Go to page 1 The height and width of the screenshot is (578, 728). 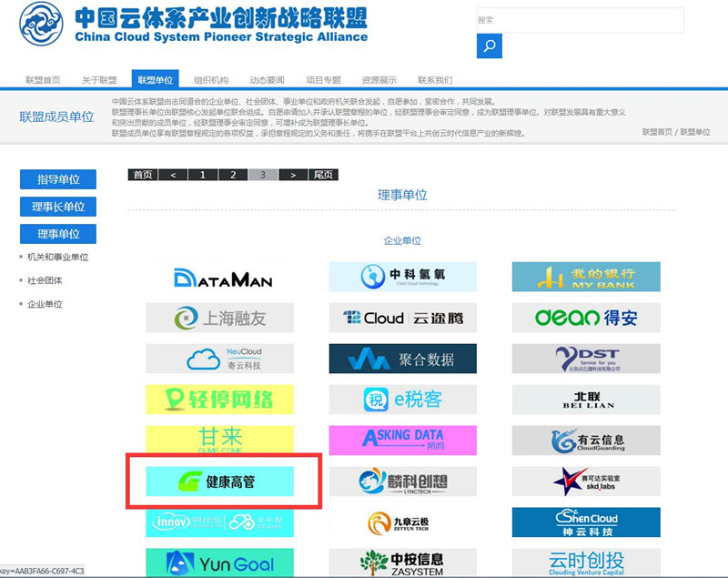(202, 175)
